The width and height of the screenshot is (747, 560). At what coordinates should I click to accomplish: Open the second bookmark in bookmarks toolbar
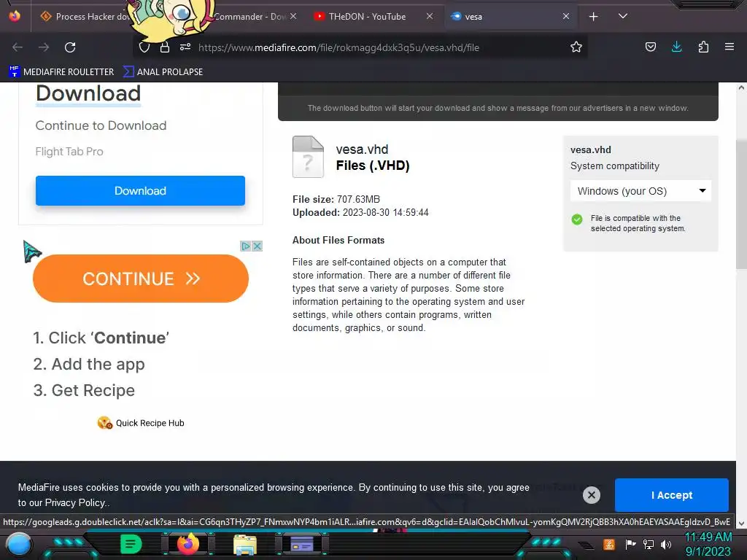coord(163,72)
